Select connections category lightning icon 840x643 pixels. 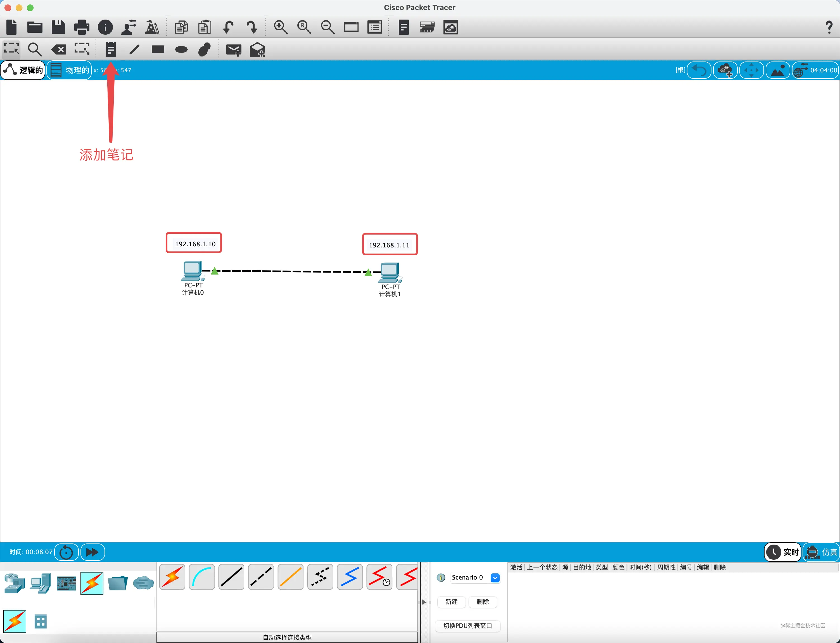click(92, 583)
